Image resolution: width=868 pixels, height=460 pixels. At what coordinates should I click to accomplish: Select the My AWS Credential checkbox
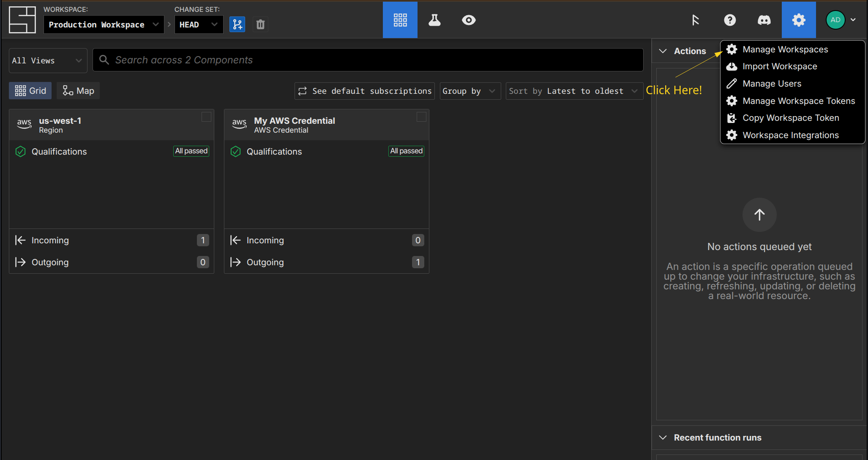click(421, 117)
